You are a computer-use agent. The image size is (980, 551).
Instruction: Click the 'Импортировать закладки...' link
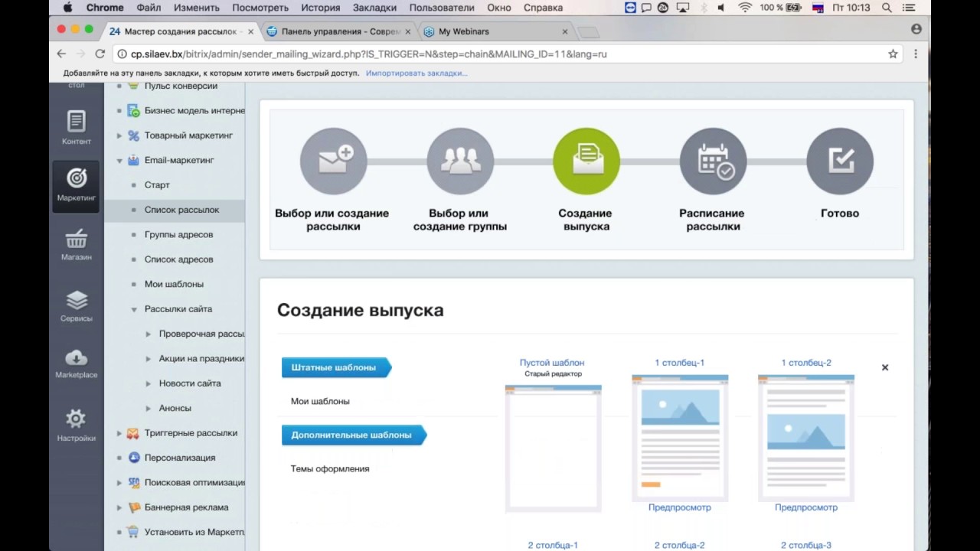(x=416, y=73)
